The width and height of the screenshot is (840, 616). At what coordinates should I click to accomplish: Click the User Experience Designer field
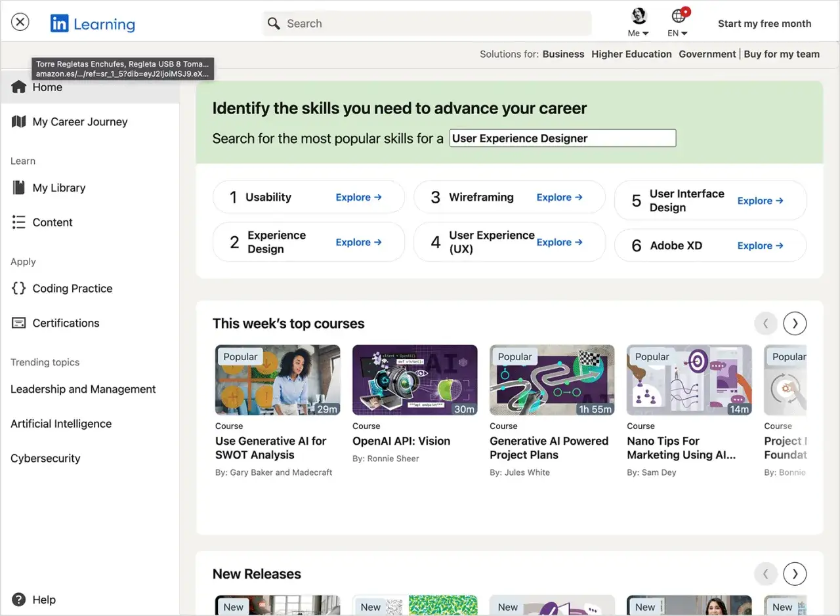[x=562, y=138]
